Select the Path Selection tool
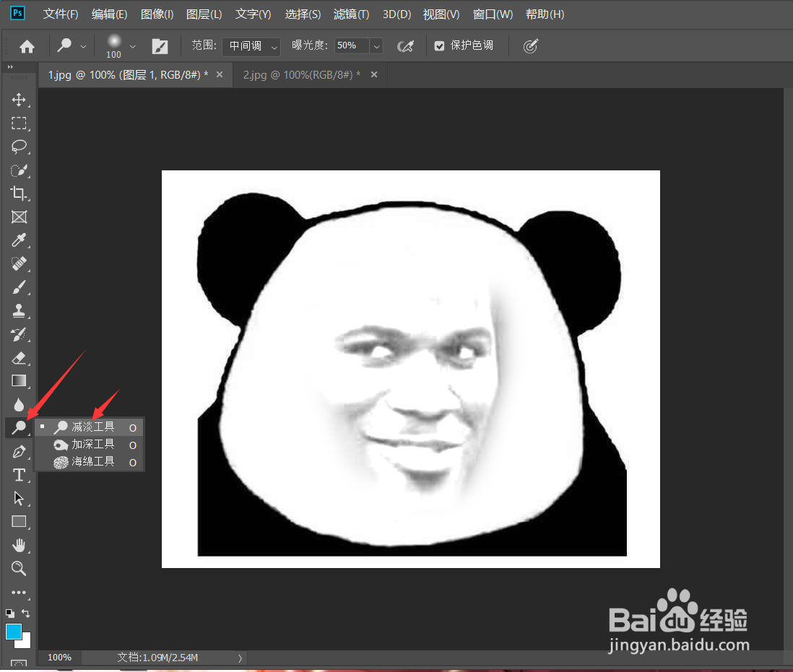Screen dimensions: 793x672 19,498
